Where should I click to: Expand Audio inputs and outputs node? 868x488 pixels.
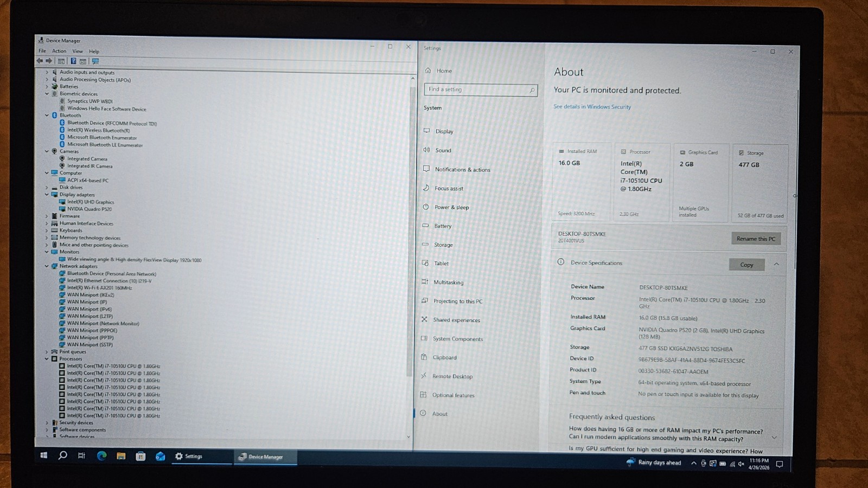click(x=47, y=72)
